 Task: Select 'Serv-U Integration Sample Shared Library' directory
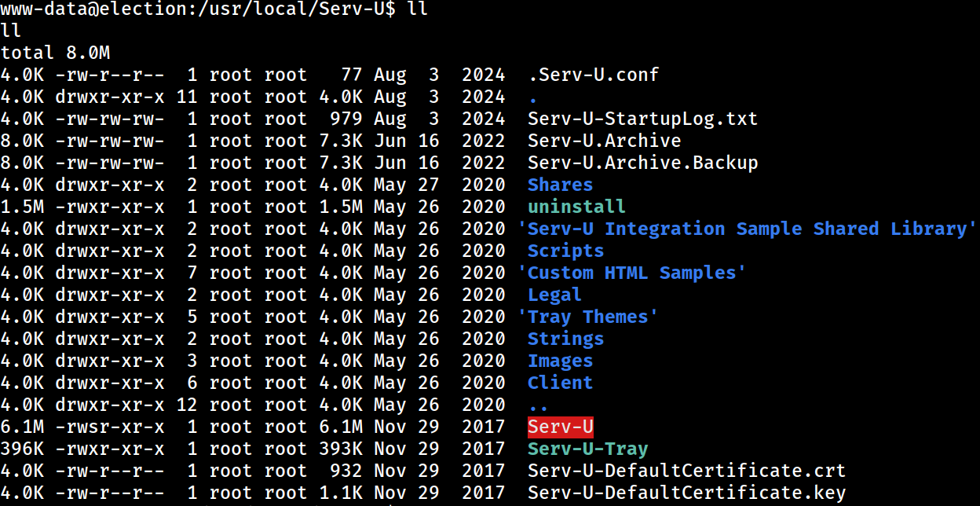point(747,229)
